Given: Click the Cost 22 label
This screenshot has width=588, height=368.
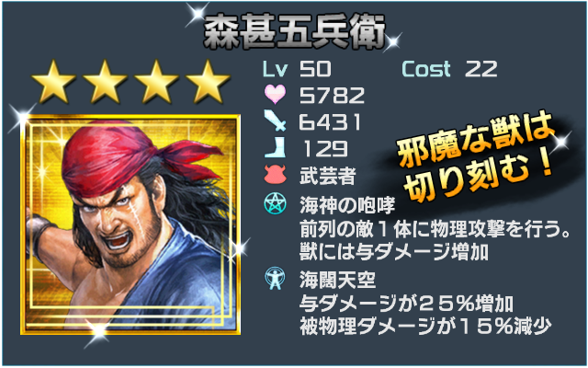Looking at the screenshot, I should (x=449, y=69).
